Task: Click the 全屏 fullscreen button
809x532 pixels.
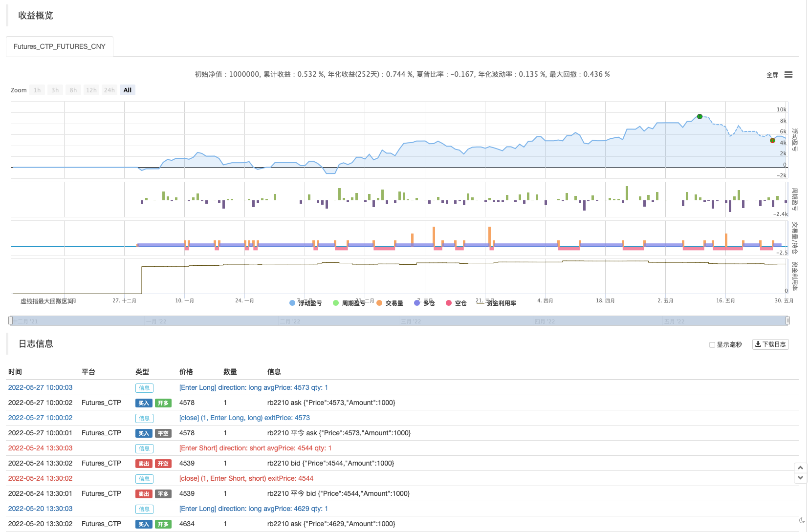Action: click(x=772, y=75)
